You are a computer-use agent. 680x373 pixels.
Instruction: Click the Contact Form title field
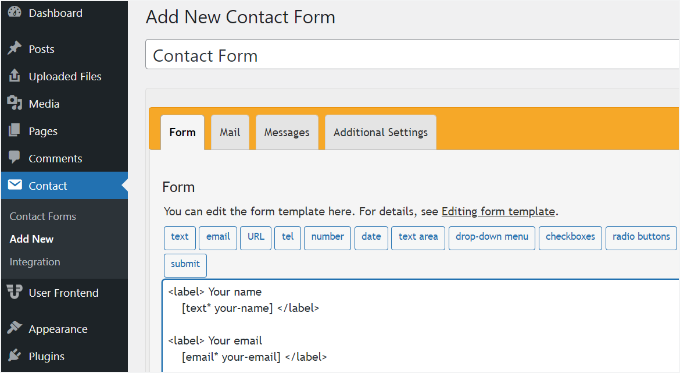pyautogui.click(x=412, y=55)
